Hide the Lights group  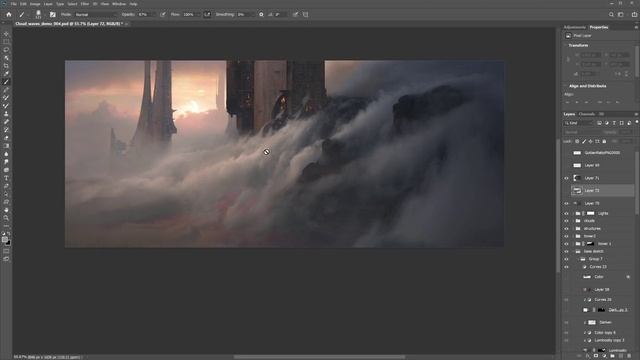pos(566,213)
